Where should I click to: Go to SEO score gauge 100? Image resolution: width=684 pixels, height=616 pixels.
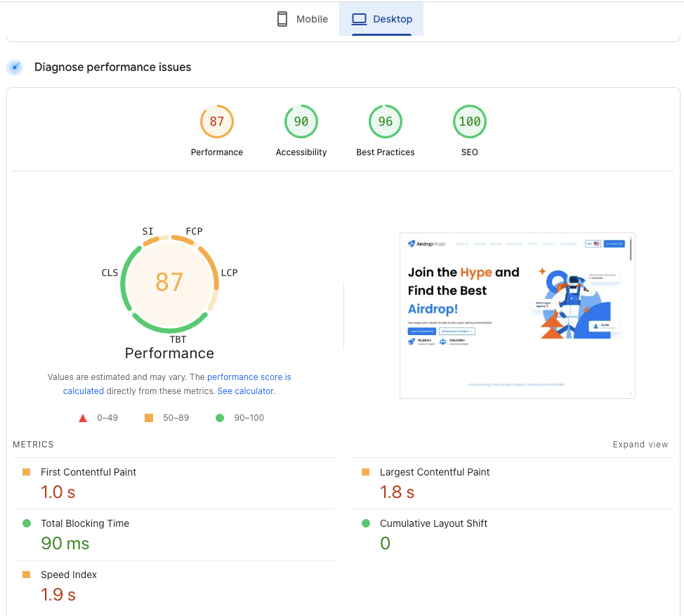(469, 122)
